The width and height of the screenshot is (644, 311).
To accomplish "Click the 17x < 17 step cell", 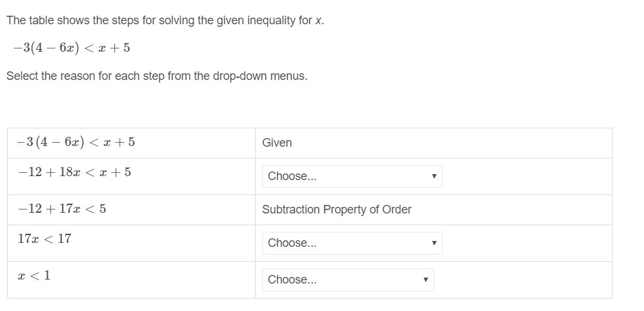I will (131, 243).
